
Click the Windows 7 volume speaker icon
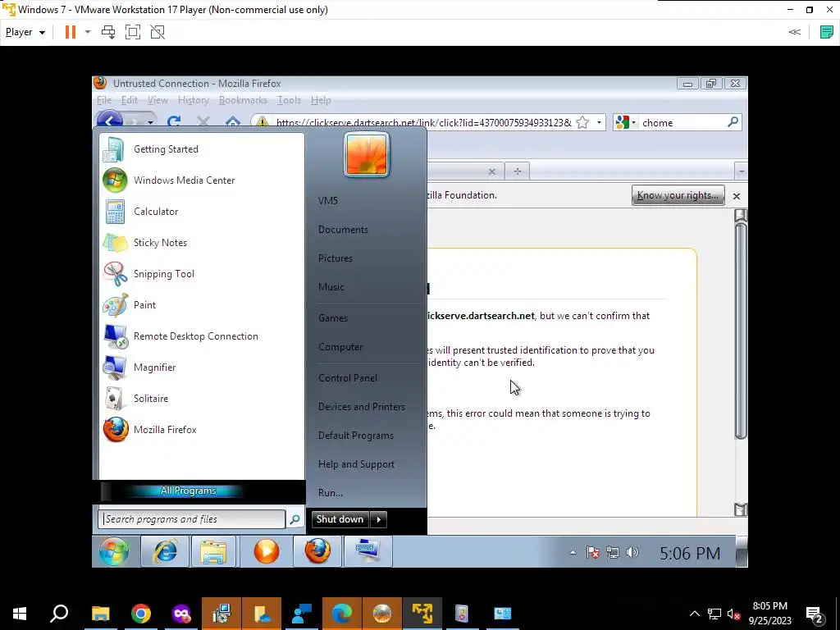click(x=632, y=552)
